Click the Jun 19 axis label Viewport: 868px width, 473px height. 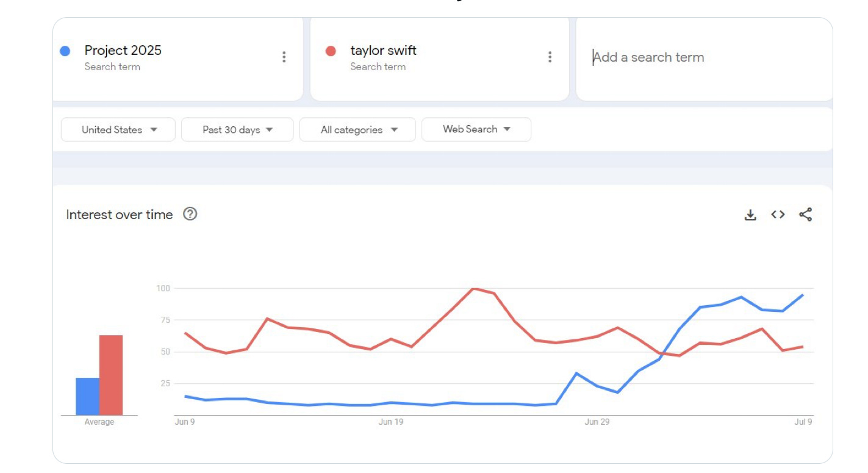391,422
